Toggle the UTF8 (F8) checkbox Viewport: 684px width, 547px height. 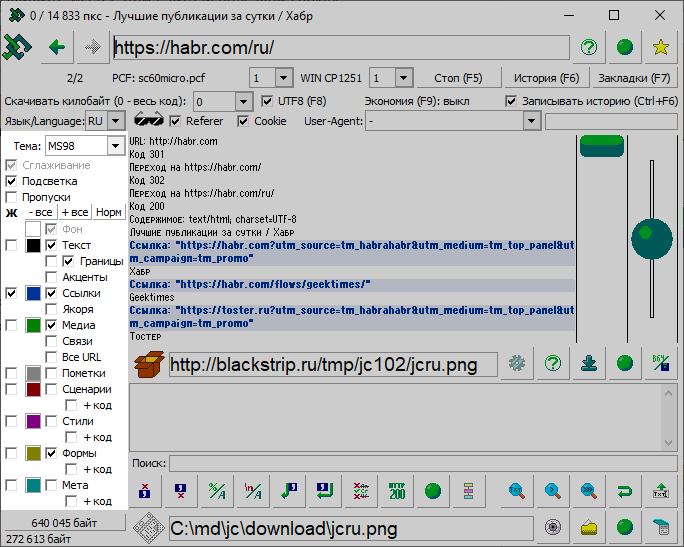click(x=267, y=101)
